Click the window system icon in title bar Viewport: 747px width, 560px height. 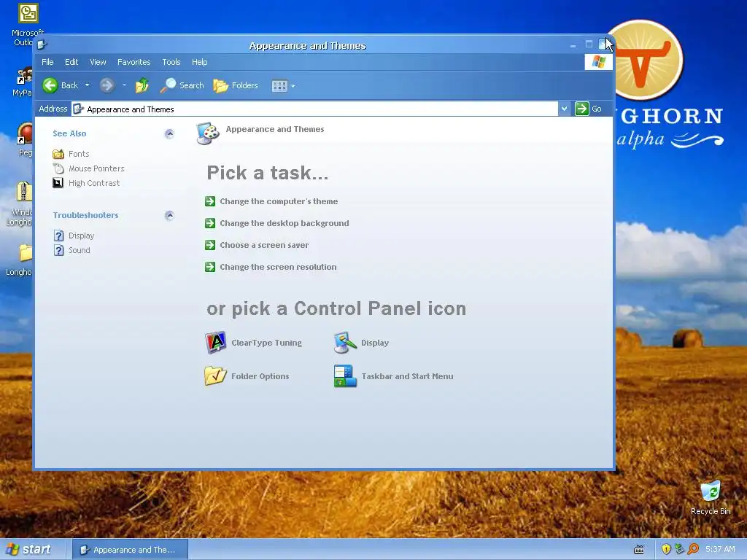[x=42, y=45]
